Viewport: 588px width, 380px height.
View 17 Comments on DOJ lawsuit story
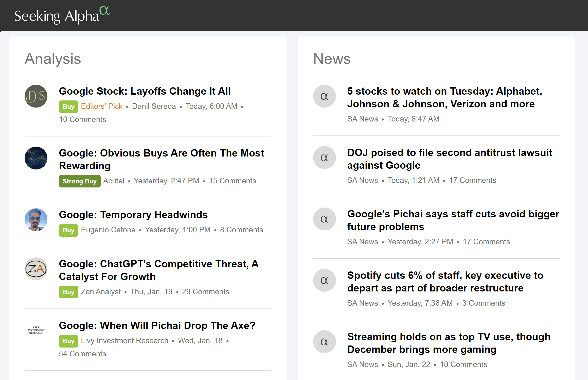tap(473, 180)
